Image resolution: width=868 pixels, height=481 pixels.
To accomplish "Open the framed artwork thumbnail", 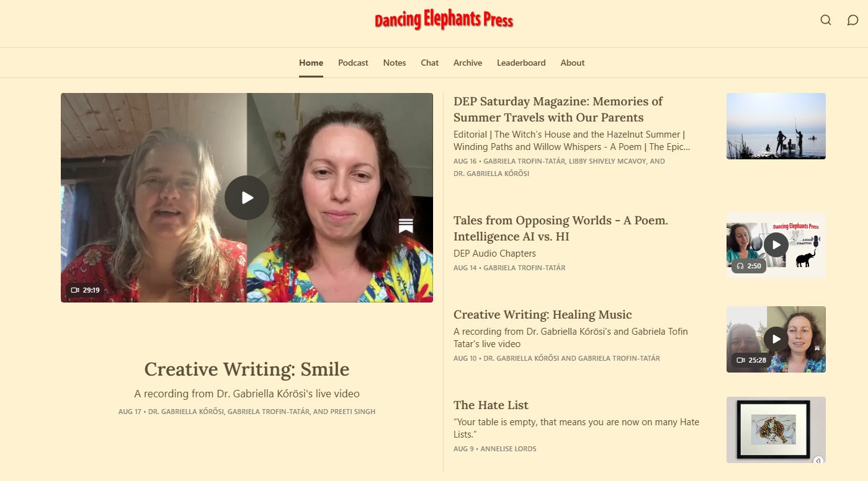I will [776, 430].
